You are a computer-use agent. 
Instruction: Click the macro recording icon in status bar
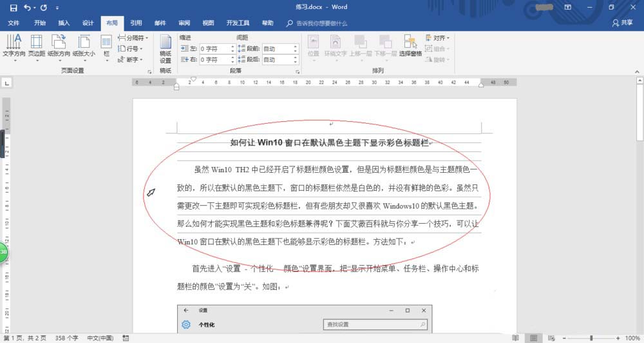pyautogui.click(x=126, y=338)
